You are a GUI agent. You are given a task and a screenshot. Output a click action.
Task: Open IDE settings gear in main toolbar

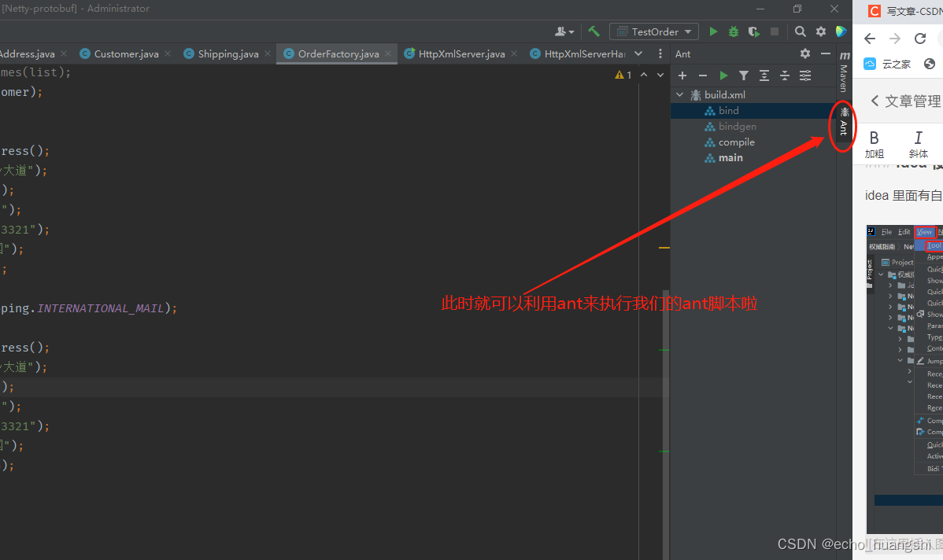point(821,31)
